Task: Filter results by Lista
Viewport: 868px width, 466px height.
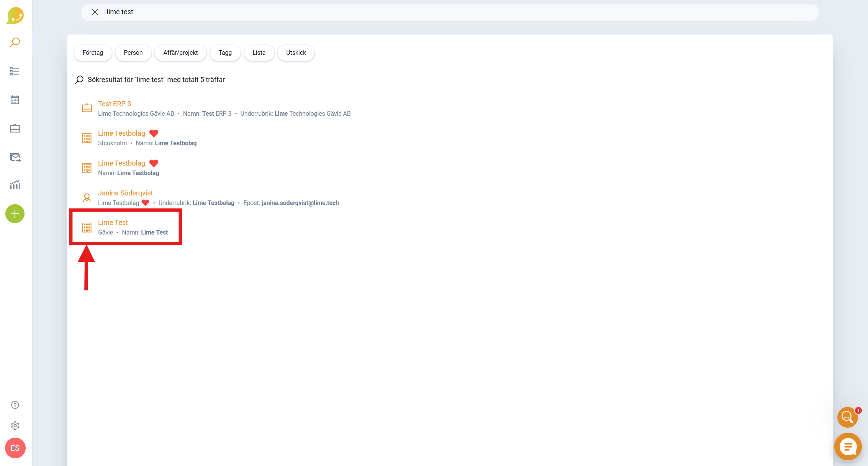Action: [x=259, y=53]
